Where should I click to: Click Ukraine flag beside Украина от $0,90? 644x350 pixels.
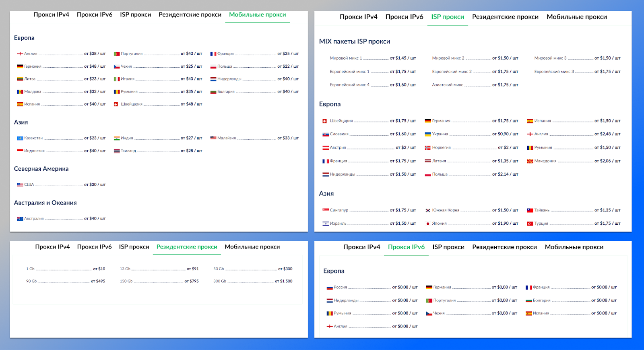point(428,134)
